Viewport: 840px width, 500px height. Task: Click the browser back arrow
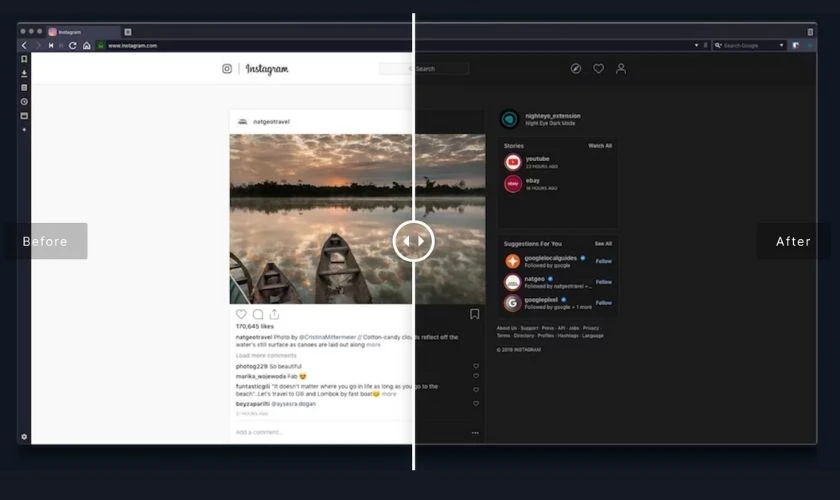click(x=24, y=46)
